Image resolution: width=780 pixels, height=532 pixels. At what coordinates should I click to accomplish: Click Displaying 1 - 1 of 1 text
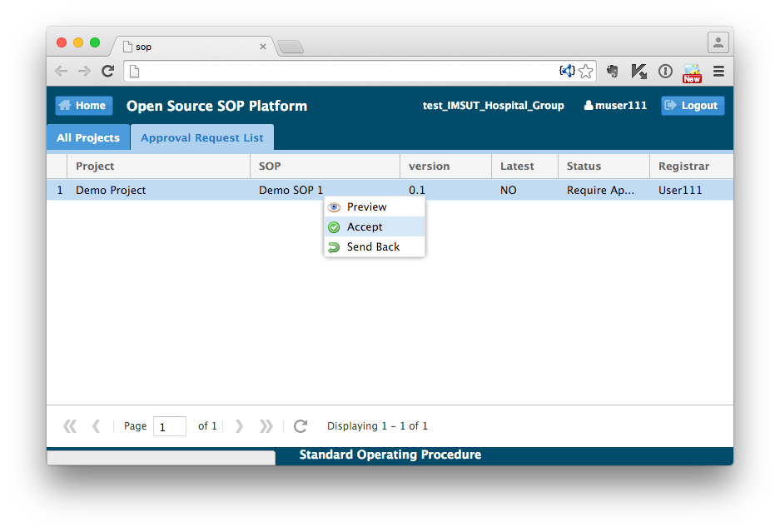click(377, 426)
